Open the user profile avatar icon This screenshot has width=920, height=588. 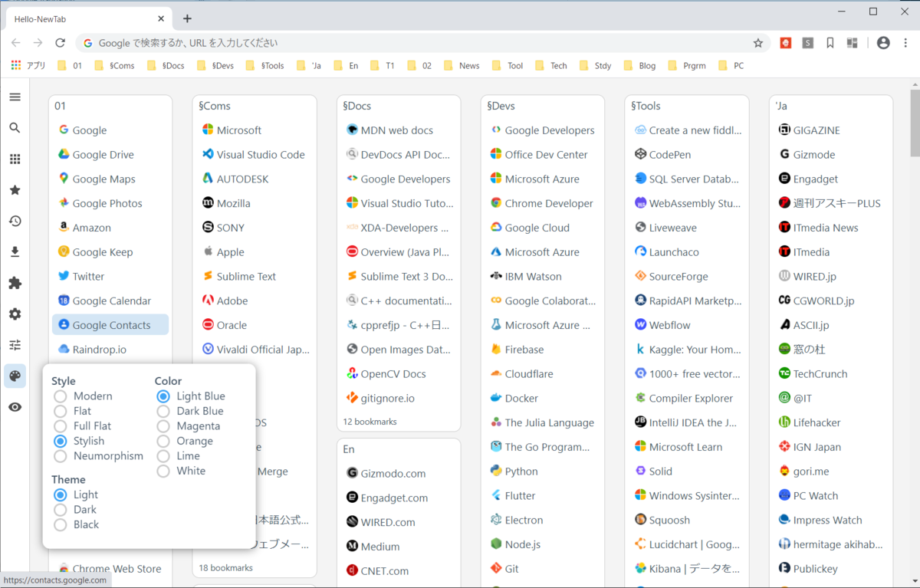(x=883, y=43)
